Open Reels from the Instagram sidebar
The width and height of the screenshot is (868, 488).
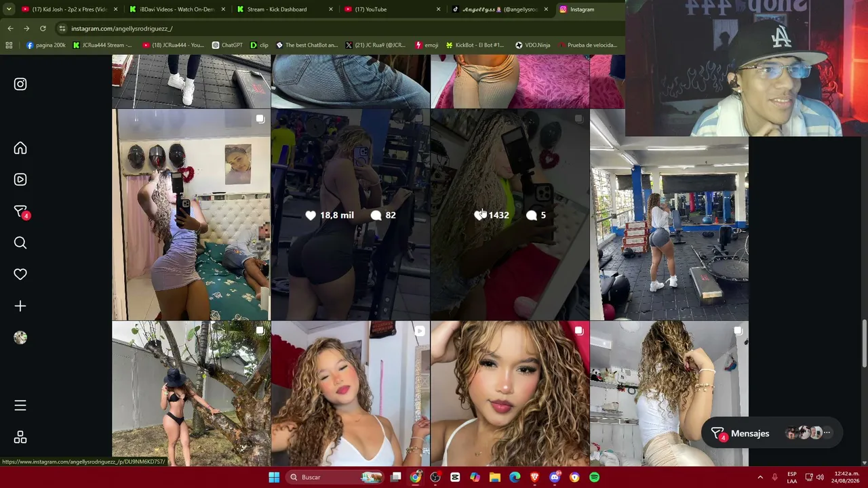(20, 180)
